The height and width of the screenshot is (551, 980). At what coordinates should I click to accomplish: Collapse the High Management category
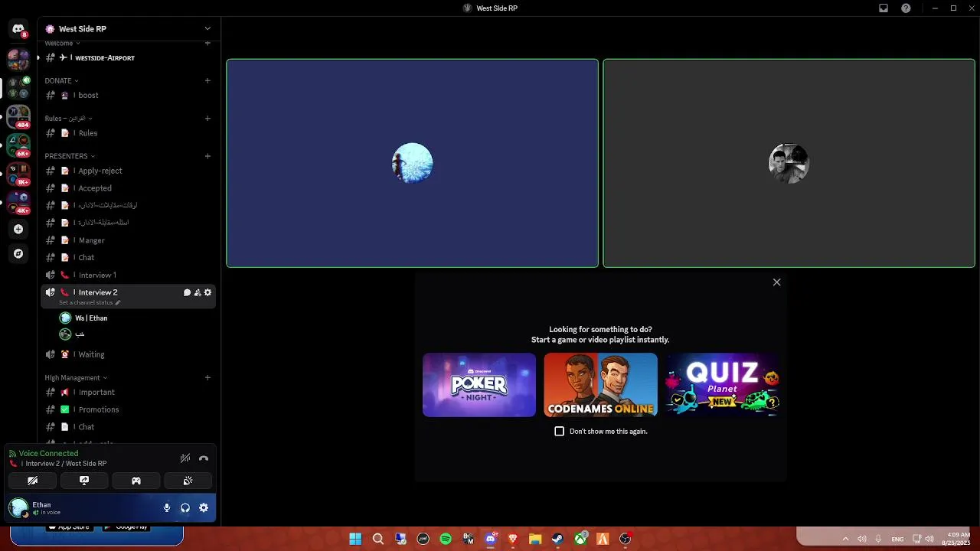76,377
